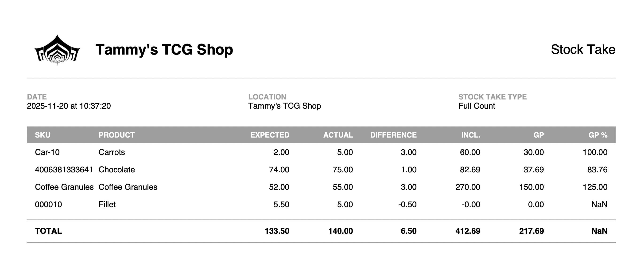Click the lotus logo icon
The height and width of the screenshot is (277, 644).
point(57,50)
